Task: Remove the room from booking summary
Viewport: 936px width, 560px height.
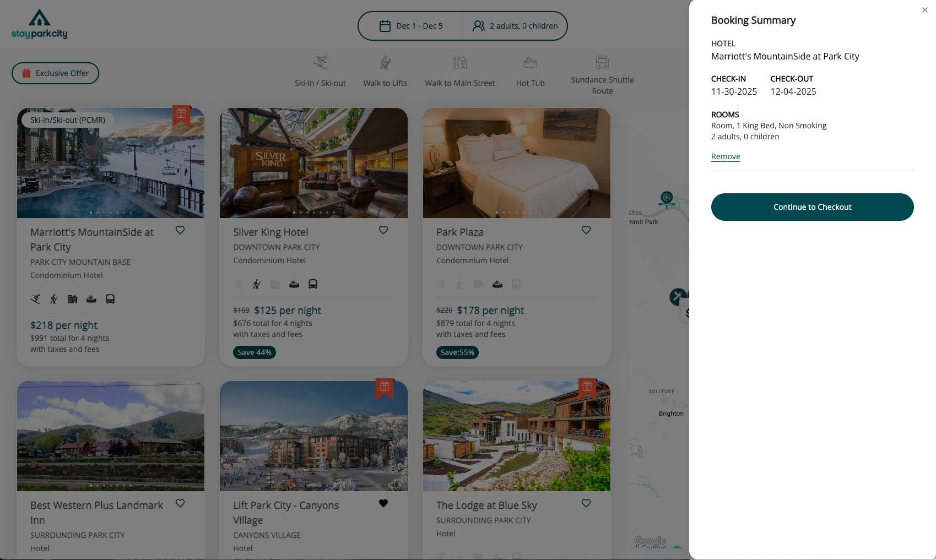Action: 726,156
